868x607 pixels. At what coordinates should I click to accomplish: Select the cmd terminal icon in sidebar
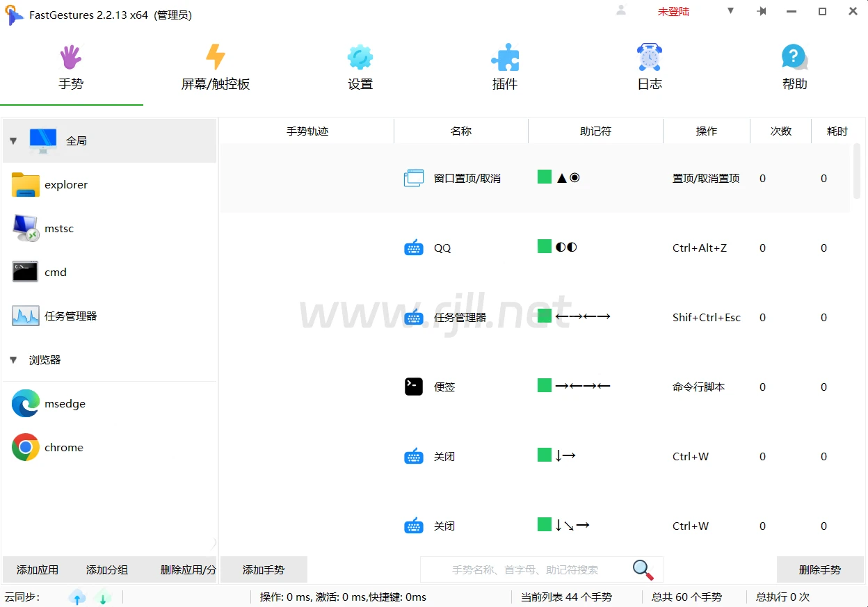pyautogui.click(x=26, y=272)
